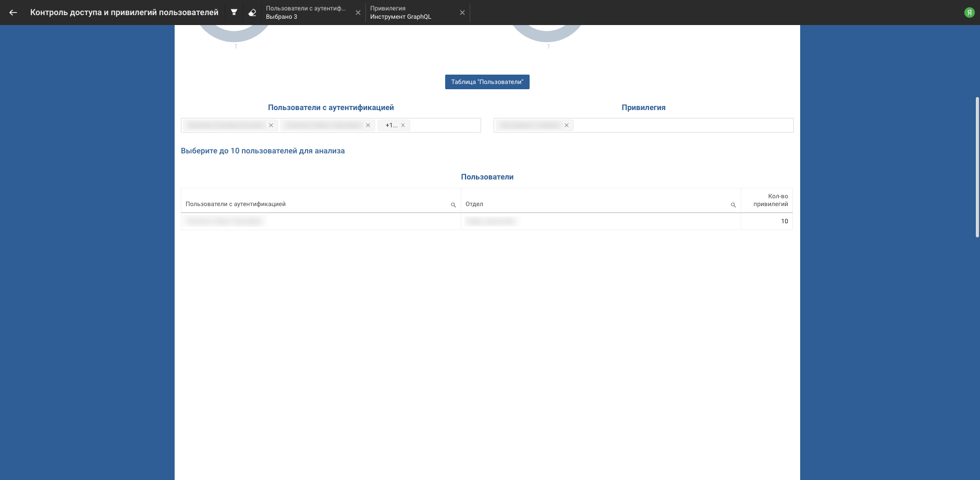The width and height of the screenshot is (980, 480).
Task: Remove the selected privilege tag
Action: coord(567,125)
